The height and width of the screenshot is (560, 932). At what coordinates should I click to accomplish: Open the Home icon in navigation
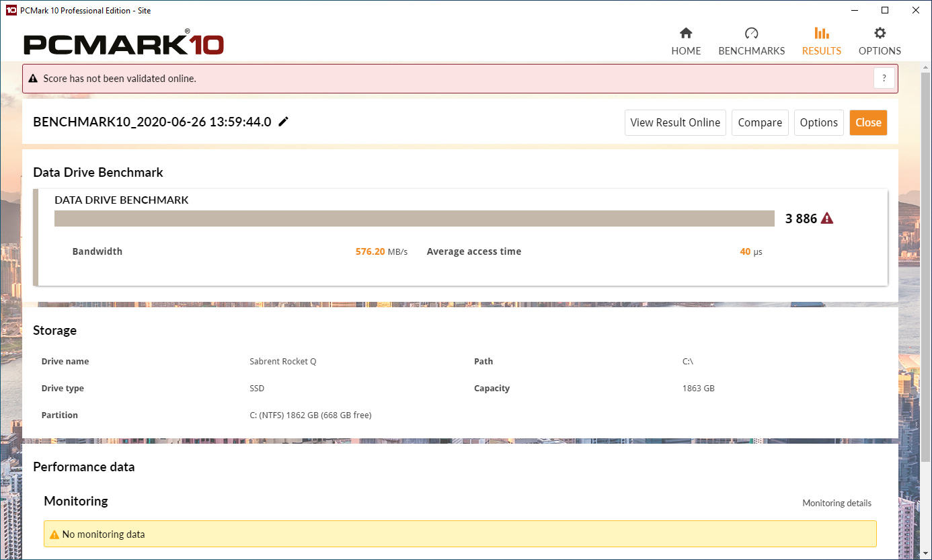pos(686,33)
